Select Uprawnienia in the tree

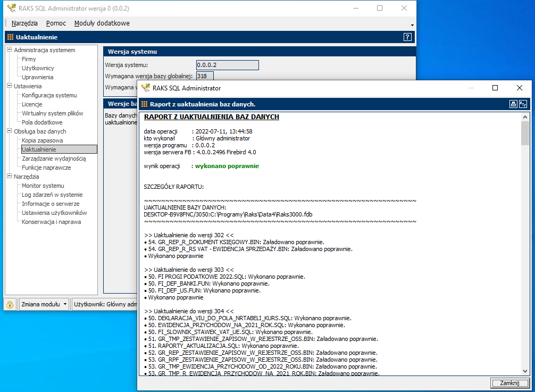[x=38, y=77]
